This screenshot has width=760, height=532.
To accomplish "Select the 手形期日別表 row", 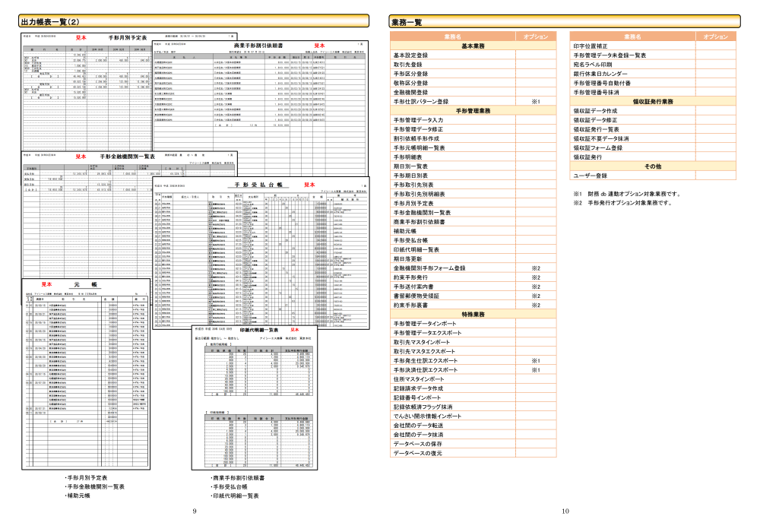I will point(473,176).
